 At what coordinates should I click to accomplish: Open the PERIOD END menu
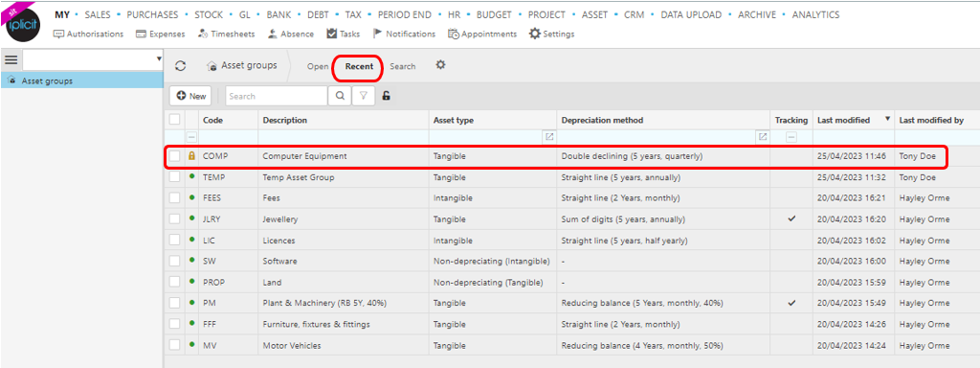404,14
